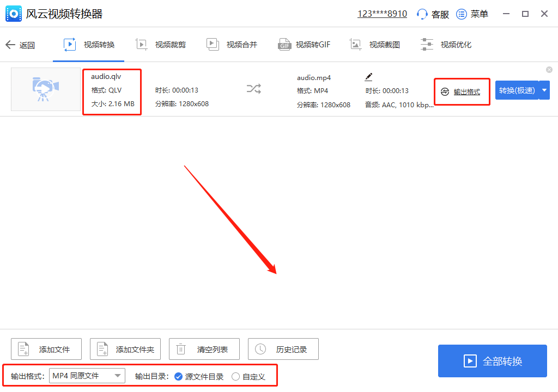558x392 pixels.
Task: Maximize the converter window
Action: point(525,14)
